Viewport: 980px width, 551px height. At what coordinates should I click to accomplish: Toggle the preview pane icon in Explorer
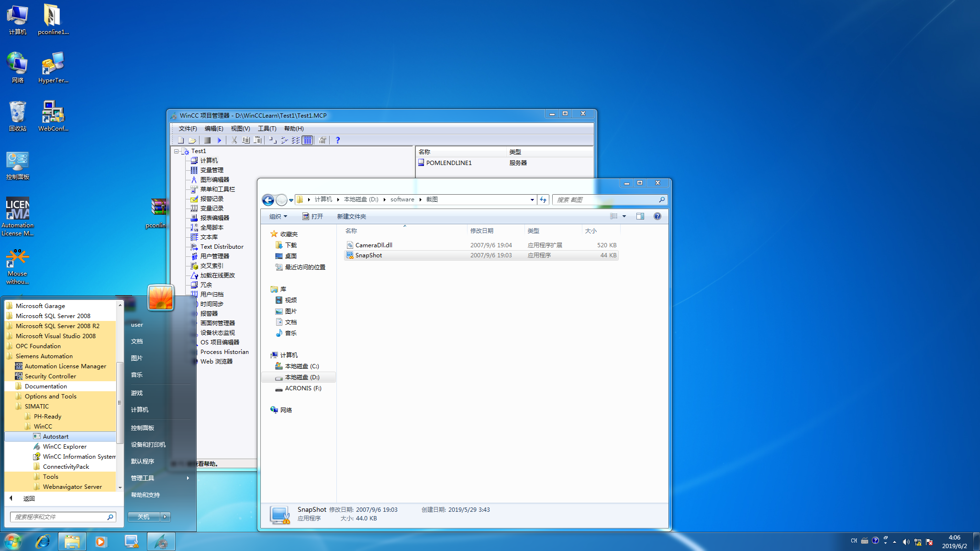(640, 216)
